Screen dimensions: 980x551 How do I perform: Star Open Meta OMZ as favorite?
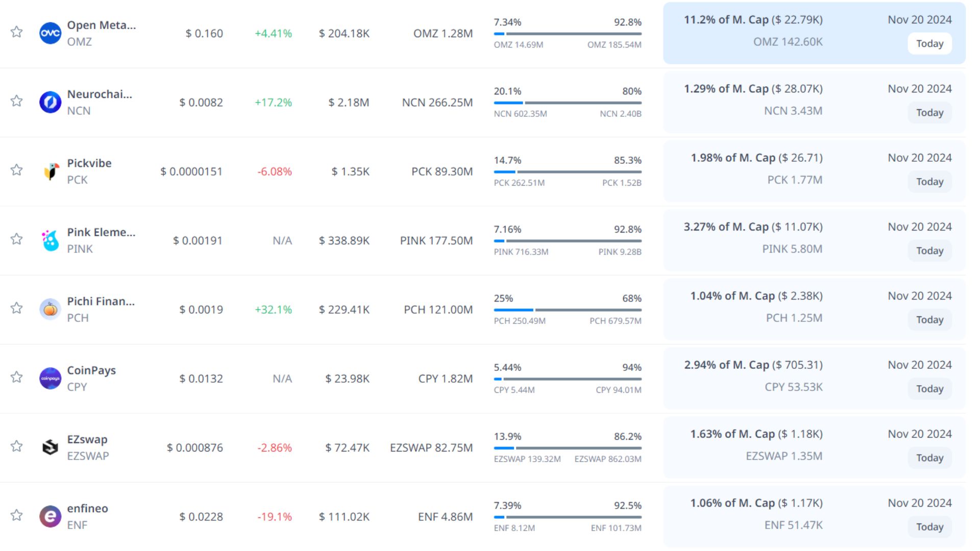17,32
